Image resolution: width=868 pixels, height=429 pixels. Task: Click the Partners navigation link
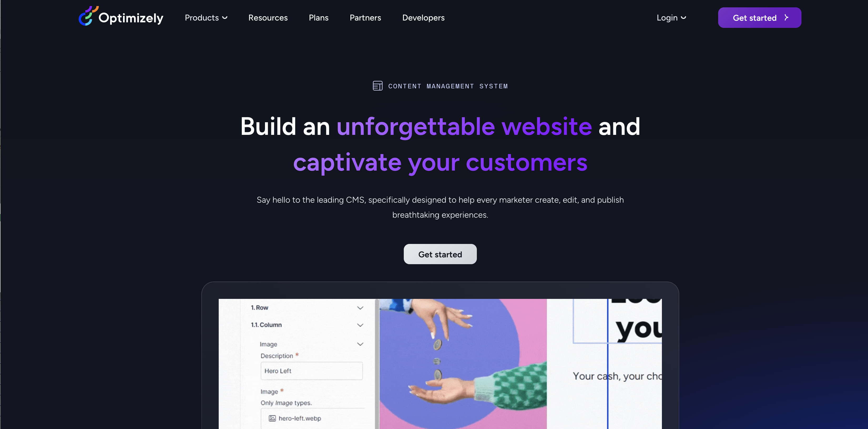365,17
